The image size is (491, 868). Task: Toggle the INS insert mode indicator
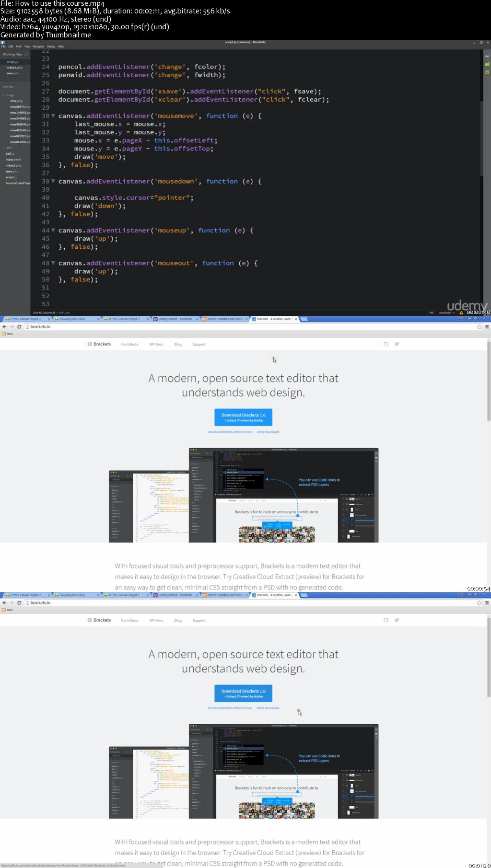[x=431, y=312]
